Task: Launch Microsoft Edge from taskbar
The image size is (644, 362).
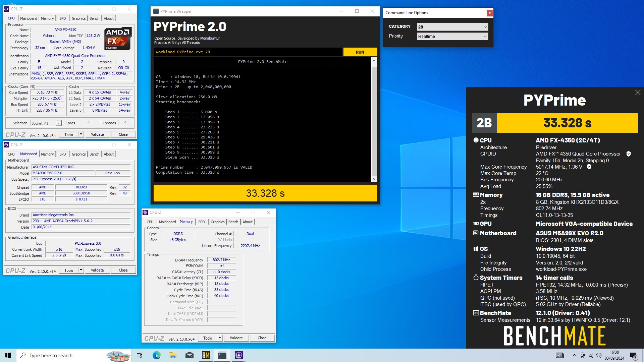Action: click(156, 355)
